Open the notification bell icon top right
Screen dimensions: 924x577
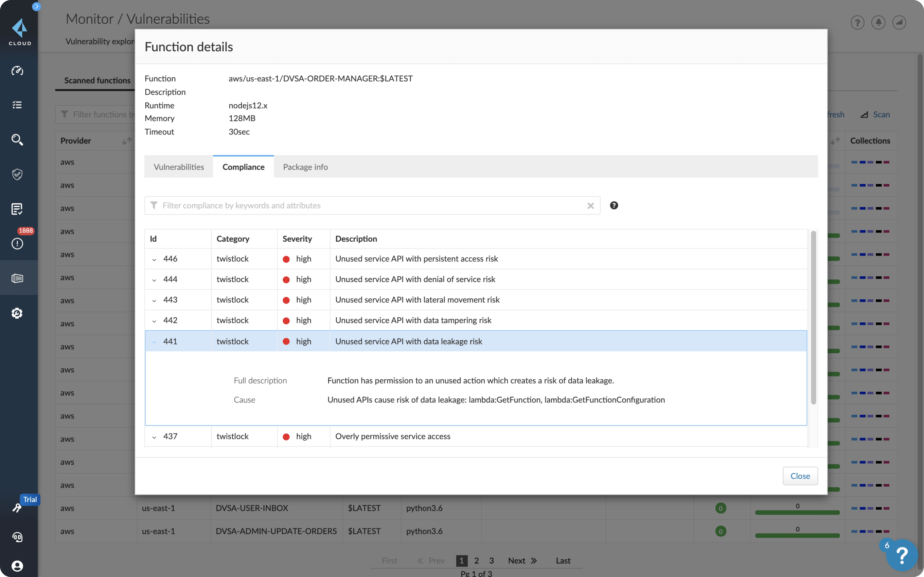tap(879, 23)
